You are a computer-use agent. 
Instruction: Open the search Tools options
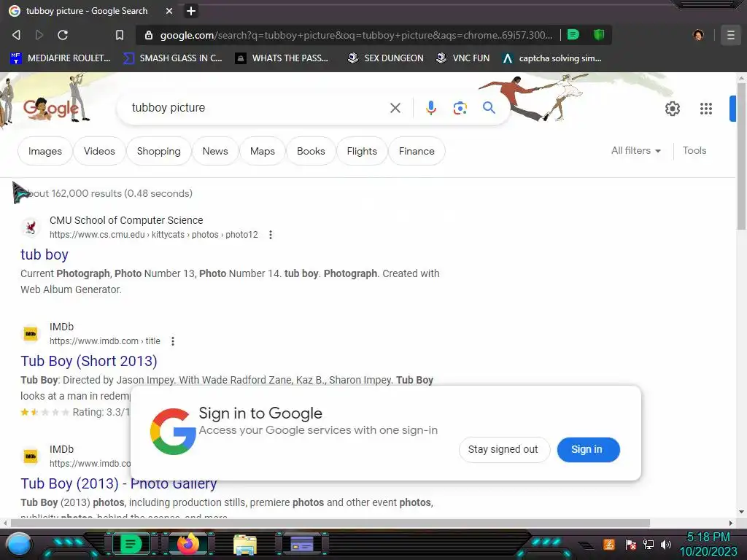(x=694, y=150)
